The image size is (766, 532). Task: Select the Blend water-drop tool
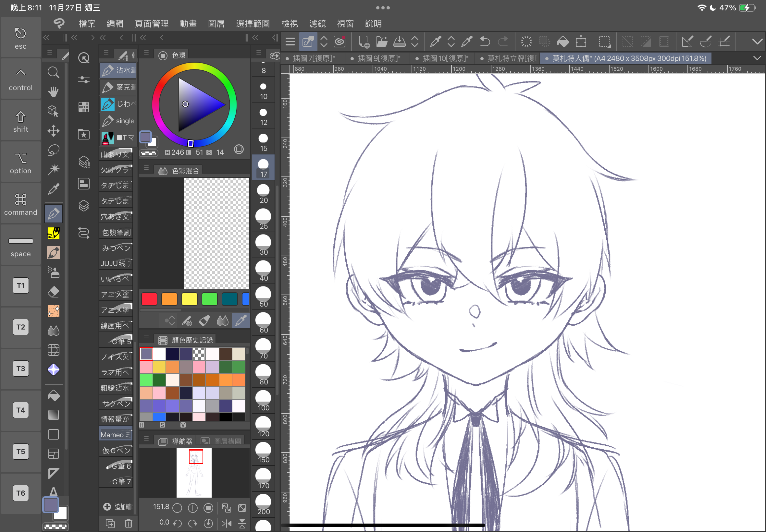53,330
